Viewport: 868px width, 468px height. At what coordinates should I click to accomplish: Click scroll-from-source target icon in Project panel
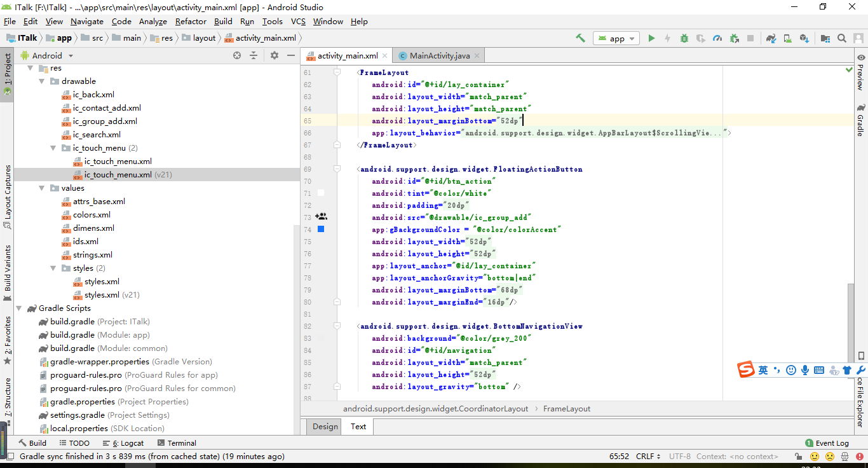237,55
